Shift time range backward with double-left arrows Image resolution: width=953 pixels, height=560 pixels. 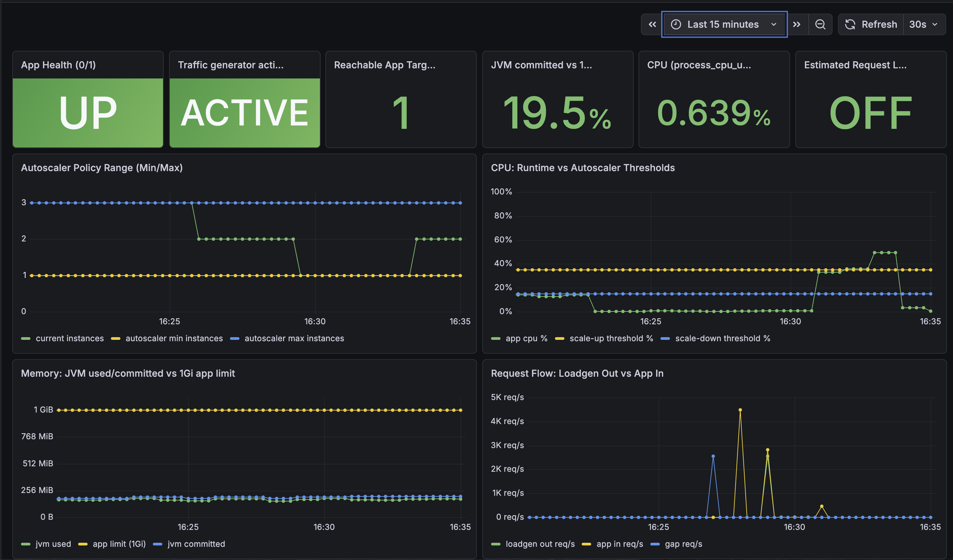click(652, 25)
